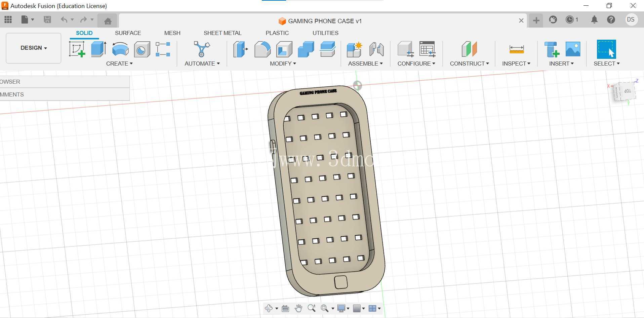Select the Revolve tool

click(x=120, y=49)
